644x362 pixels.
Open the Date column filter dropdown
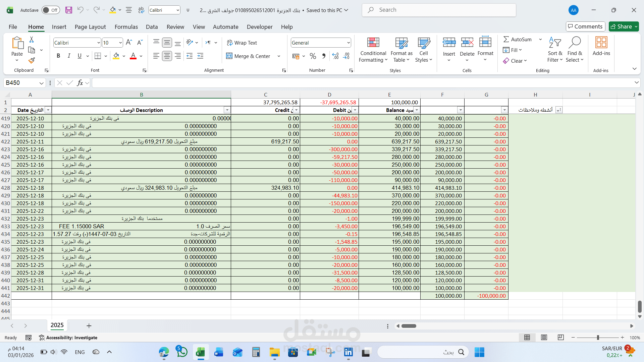pos(48,110)
